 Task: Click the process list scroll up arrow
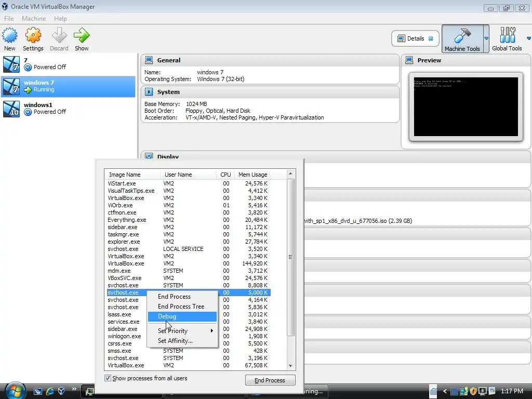pos(290,174)
